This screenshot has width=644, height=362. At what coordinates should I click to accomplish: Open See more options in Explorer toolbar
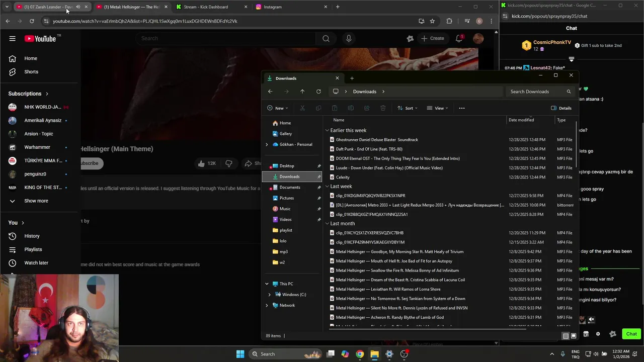pos(461,108)
